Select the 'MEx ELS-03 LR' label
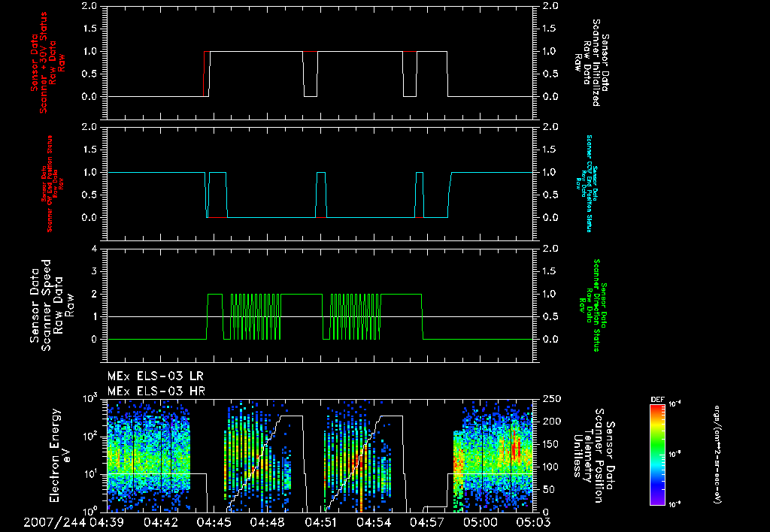 pos(155,376)
